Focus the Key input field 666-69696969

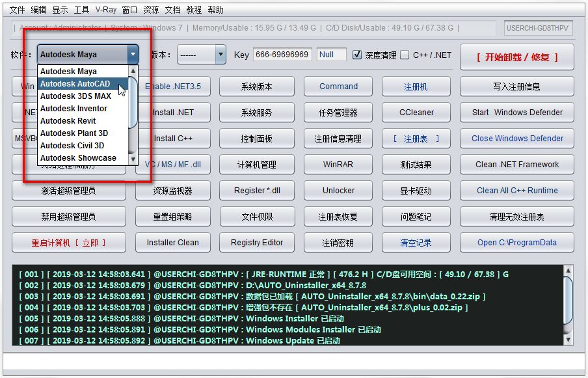click(282, 55)
